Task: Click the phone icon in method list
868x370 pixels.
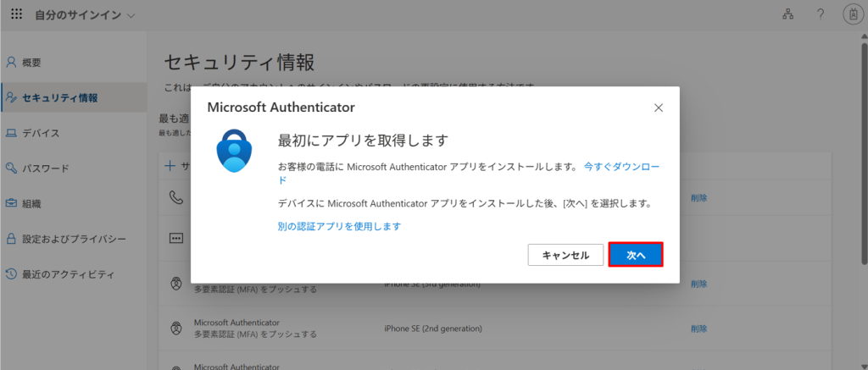Action: click(176, 197)
